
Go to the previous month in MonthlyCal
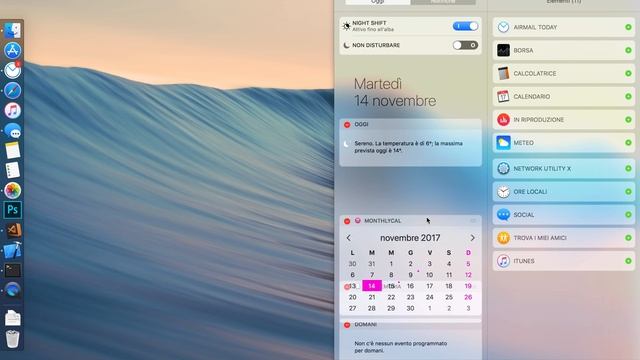349,238
